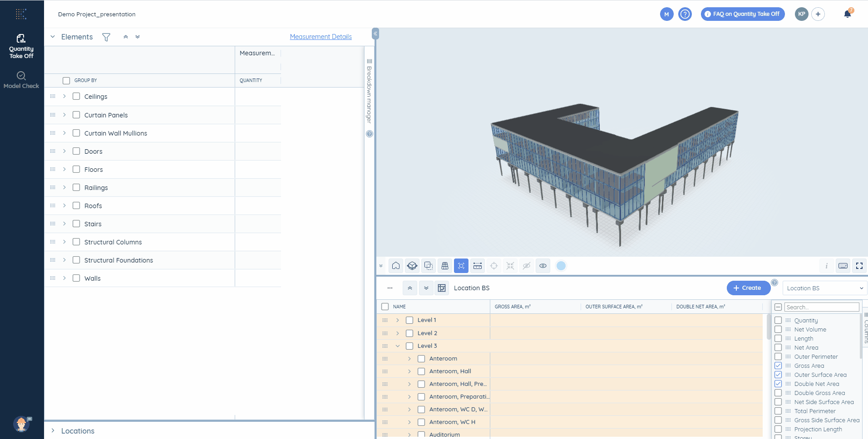This screenshot has height=439, width=868.
Task: Collapse the Elements section
Action: pyautogui.click(x=53, y=37)
